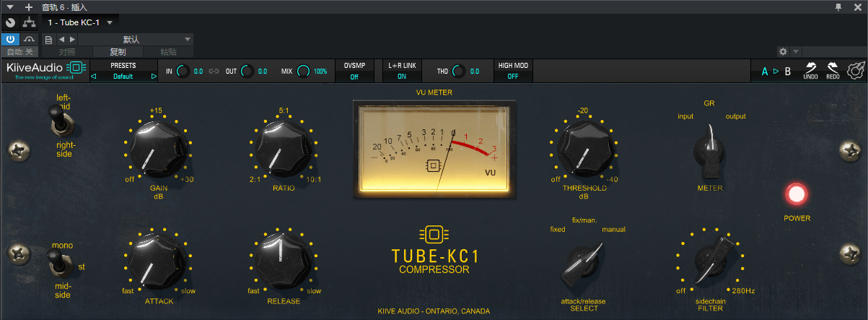Viewport: 868px width, 320px height.
Task: Click the plus icon in the title bar
Action: pyautogui.click(x=29, y=7)
